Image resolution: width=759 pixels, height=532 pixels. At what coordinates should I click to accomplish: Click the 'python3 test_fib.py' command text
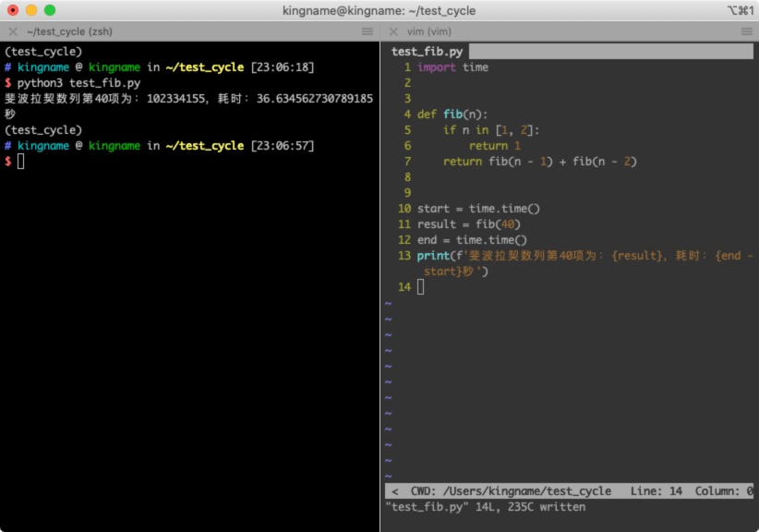[x=78, y=83]
